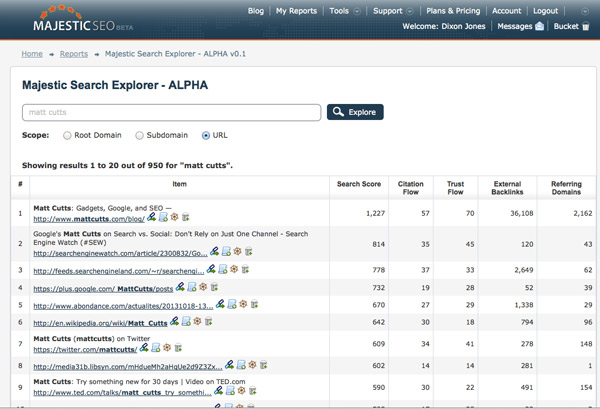This screenshot has width=600, height=409.
Task: Click the link-arrow icon beside feeds.searchengineland.com URL
Action: tap(211, 269)
